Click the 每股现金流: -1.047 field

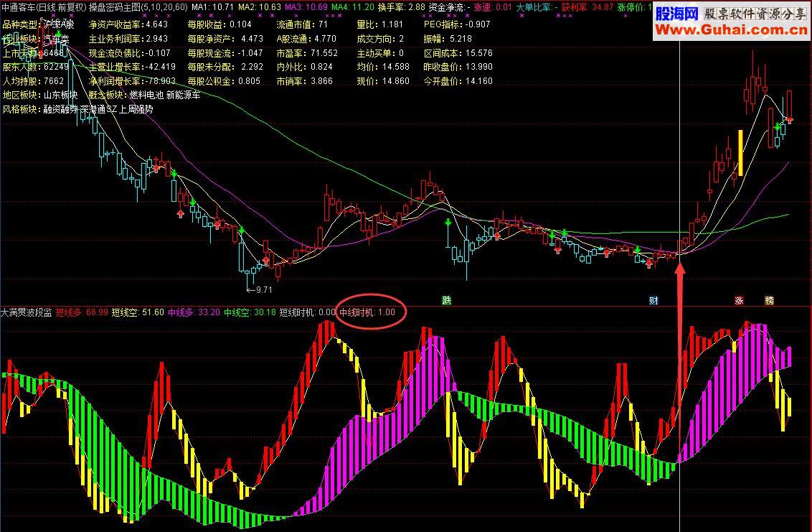click(x=225, y=53)
